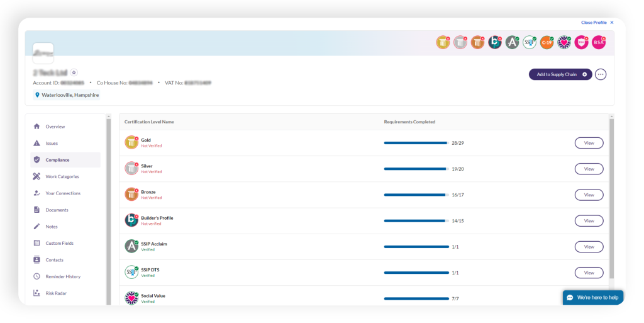Click the Bronze requirements progress bar
This screenshot has width=644, height=323.
point(416,195)
